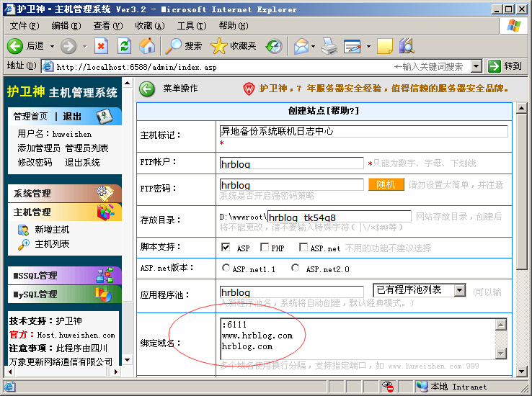This screenshot has height=396, width=532.
Task: Click the 退出系统 link
Action: tap(82, 163)
